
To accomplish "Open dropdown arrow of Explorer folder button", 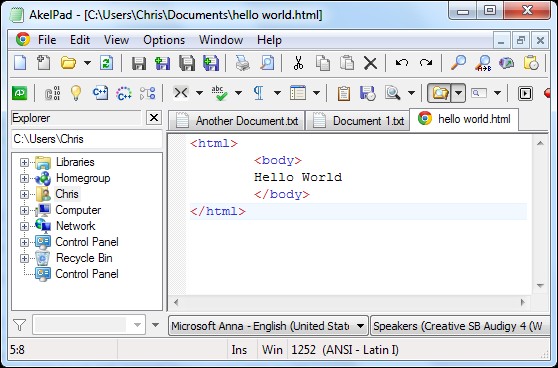I will [x=458, y=93].
